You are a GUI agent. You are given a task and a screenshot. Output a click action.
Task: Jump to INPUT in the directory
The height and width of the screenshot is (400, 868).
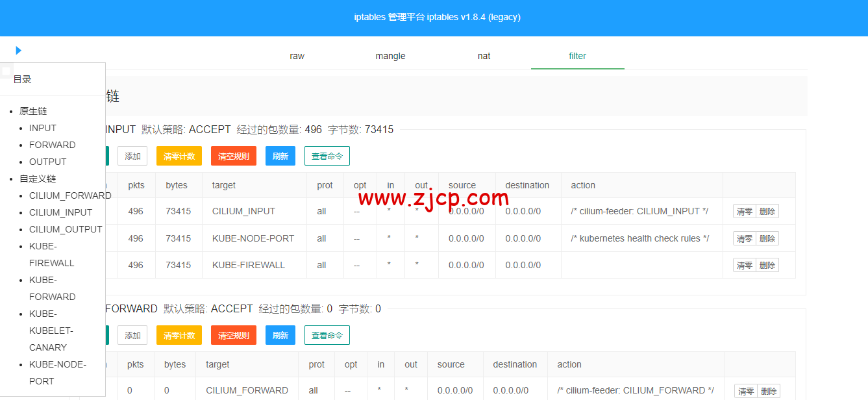tap(43, 128)
